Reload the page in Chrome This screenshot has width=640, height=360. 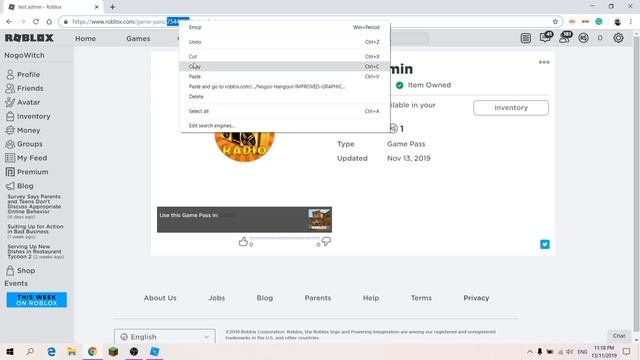[36, 22]
